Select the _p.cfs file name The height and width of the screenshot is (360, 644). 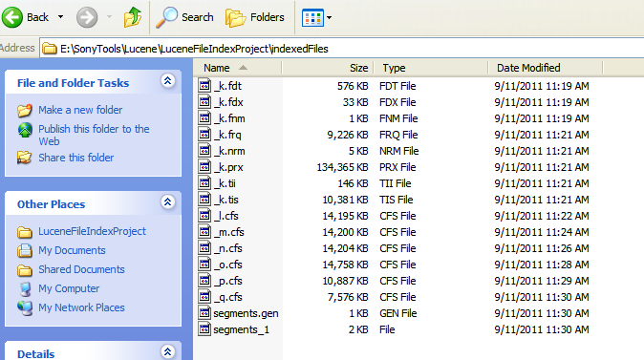[228, 281]
